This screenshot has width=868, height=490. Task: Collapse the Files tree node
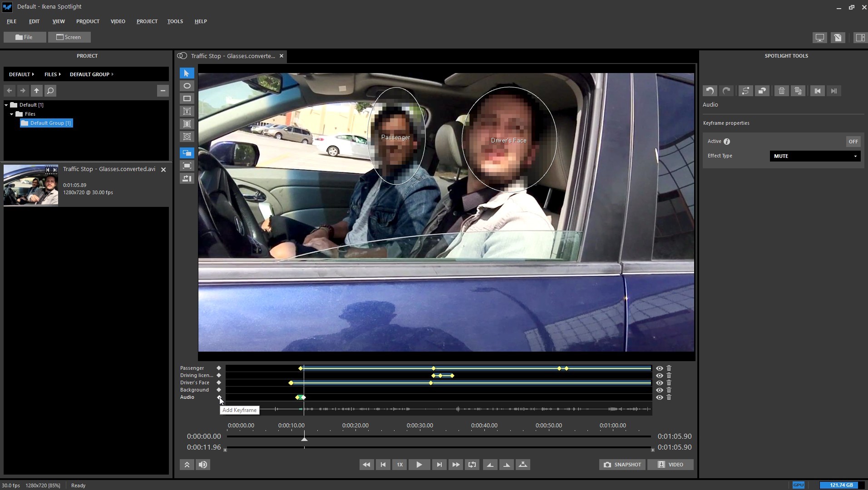[x=12, y=114]
